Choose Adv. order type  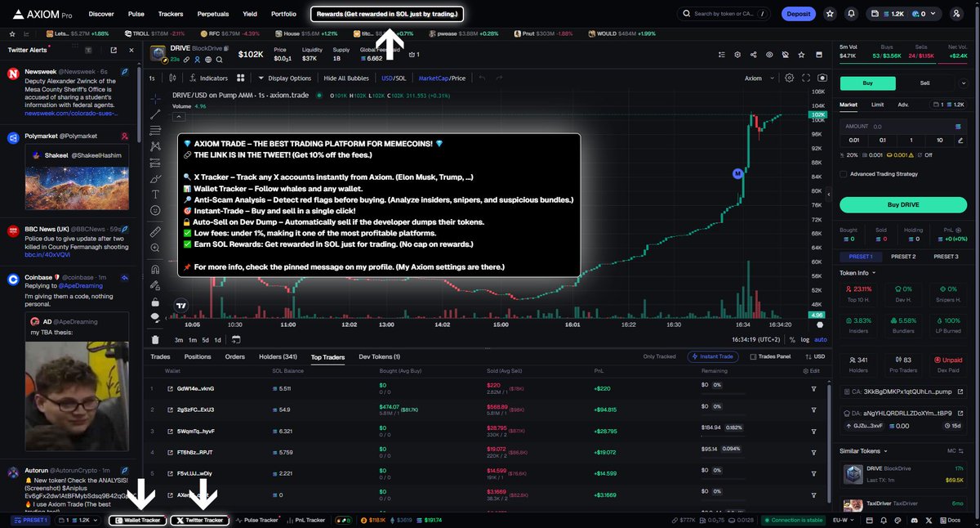pyautogui.click(x=902, y=105)
